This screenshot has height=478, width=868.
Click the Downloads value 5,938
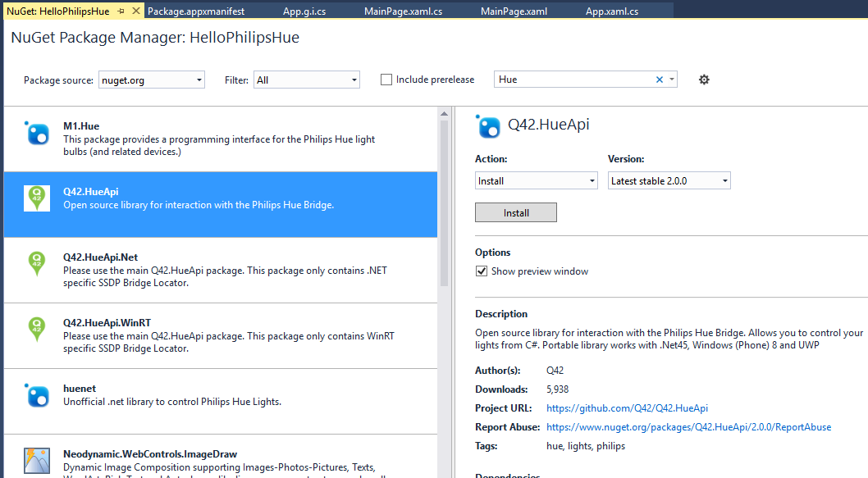(x=557, y=389)
